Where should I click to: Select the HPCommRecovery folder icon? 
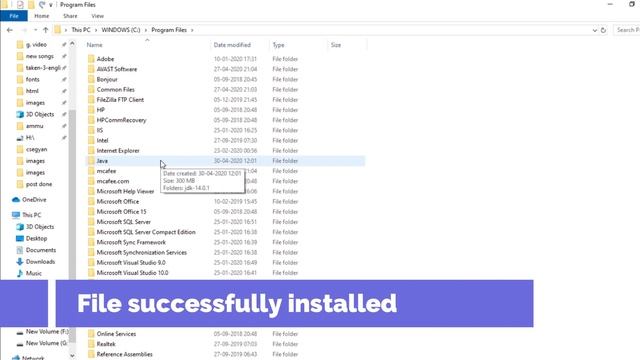click(x=91, y=120)
